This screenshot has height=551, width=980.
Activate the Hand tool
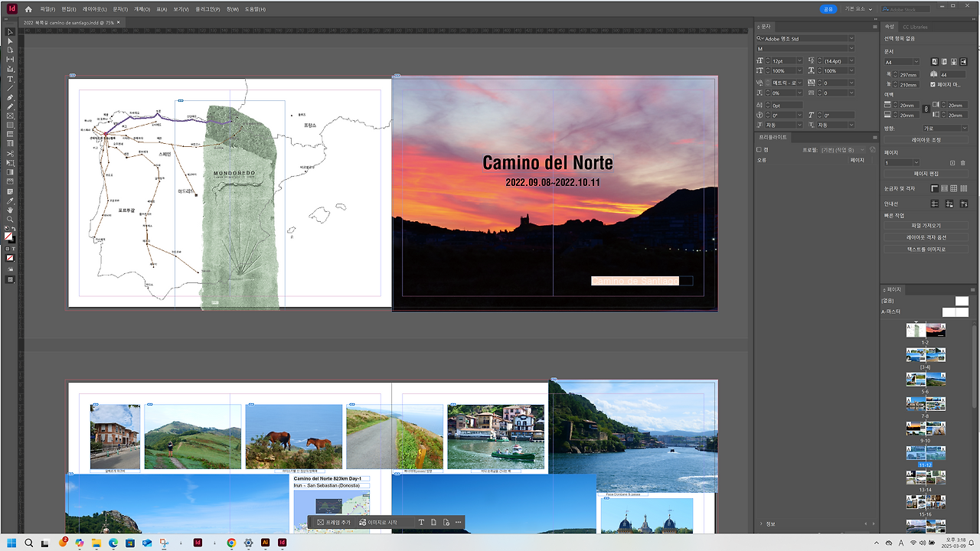click(x=10, y=210)
